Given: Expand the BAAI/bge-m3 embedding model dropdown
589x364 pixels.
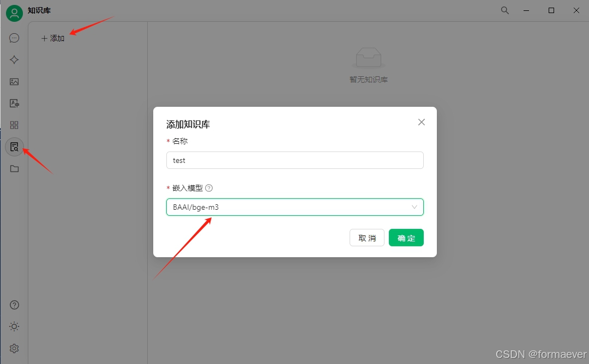Looking at the screenshot, I should coord(295,207).
